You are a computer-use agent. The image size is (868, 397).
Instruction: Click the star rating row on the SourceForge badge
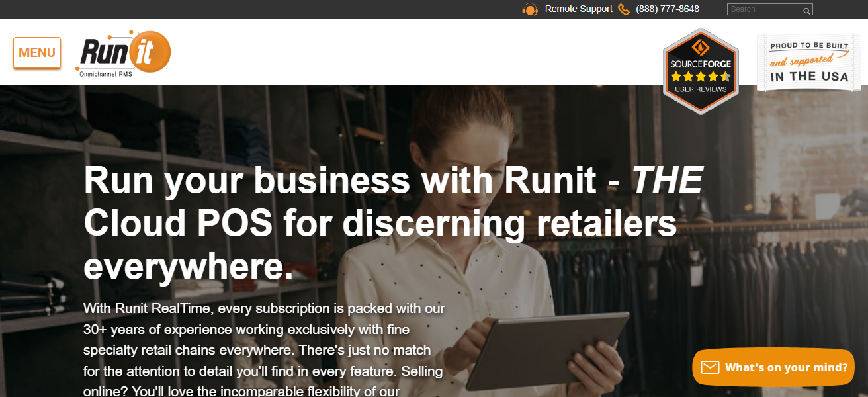coord(701,75)
